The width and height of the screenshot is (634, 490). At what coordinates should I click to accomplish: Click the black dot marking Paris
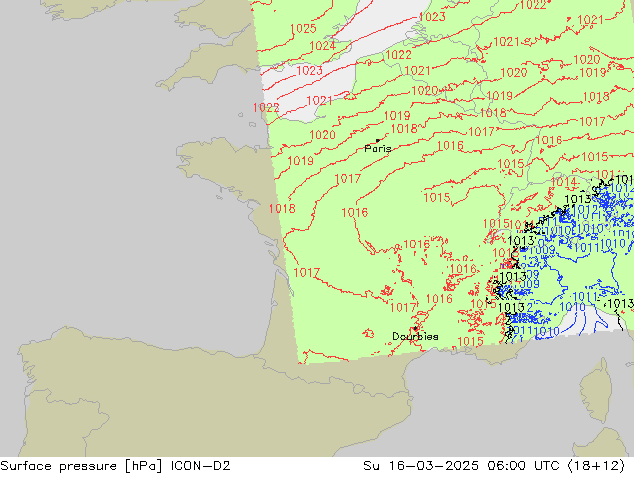(x=378, y=141)
